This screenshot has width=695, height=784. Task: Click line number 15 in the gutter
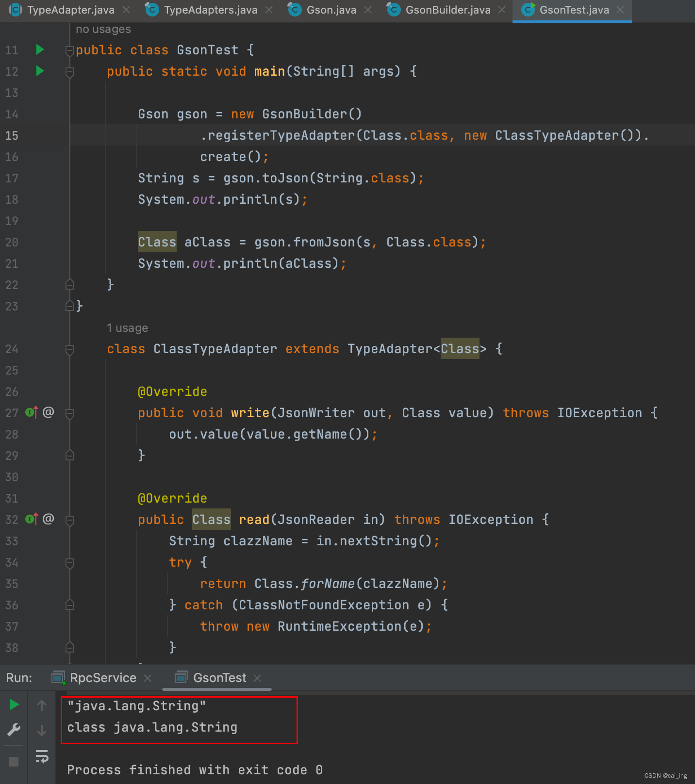point(12,135)
